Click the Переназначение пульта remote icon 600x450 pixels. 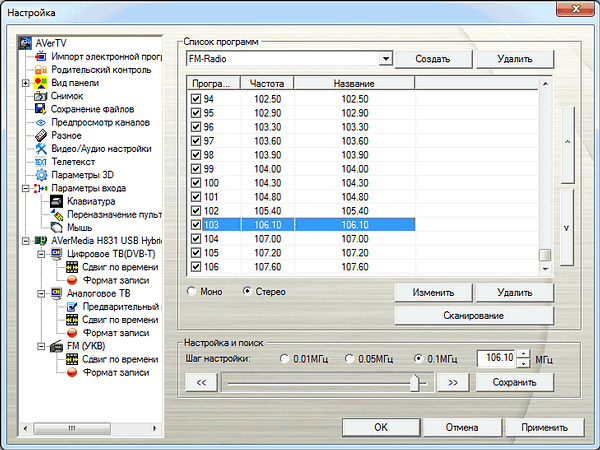click(x=57, y=215)
